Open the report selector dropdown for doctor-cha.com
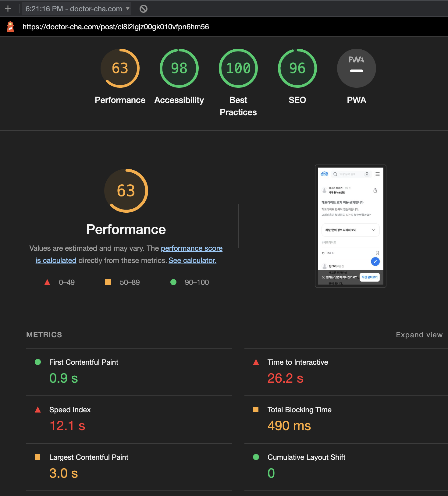The width and height of the screenshot is (448, 496). click(76, 9)
